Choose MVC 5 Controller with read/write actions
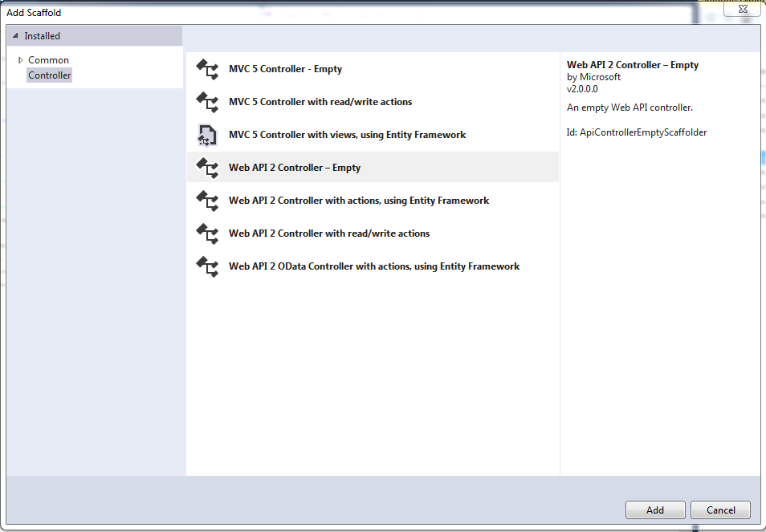766x532 pixels. [373, 102]
